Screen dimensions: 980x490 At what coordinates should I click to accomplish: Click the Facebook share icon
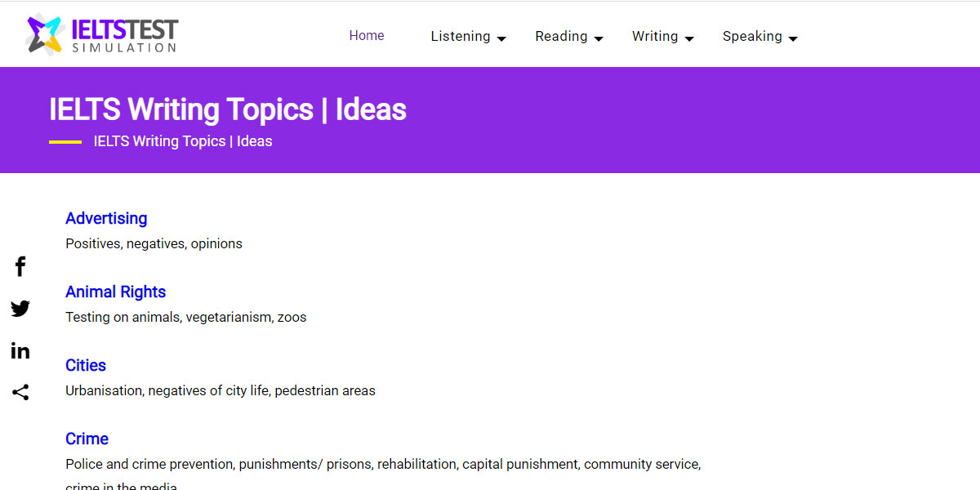coord(20,266)
